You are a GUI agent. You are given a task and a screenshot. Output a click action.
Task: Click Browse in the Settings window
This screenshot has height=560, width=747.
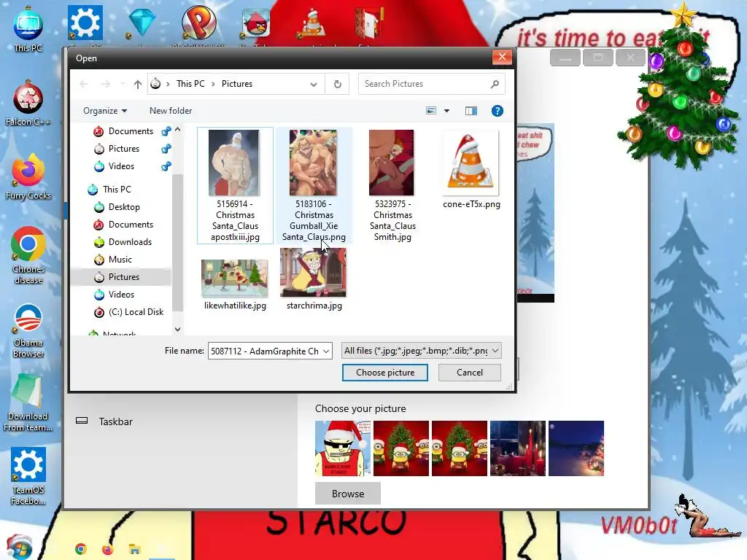pos(348,494)
